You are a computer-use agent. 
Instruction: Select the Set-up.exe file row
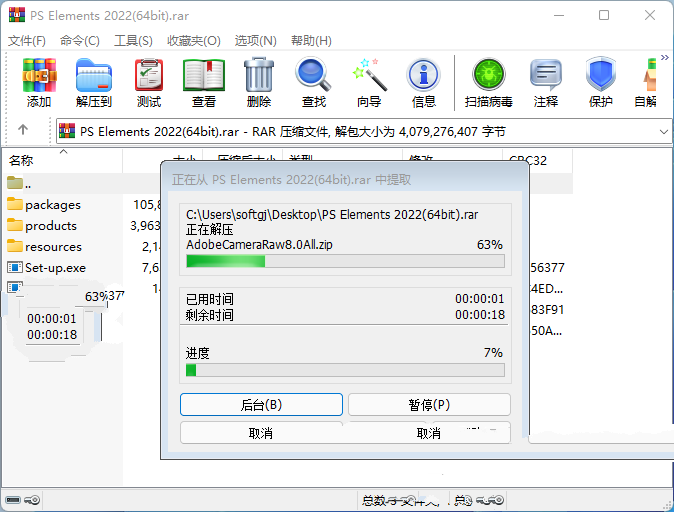[82, 268]
